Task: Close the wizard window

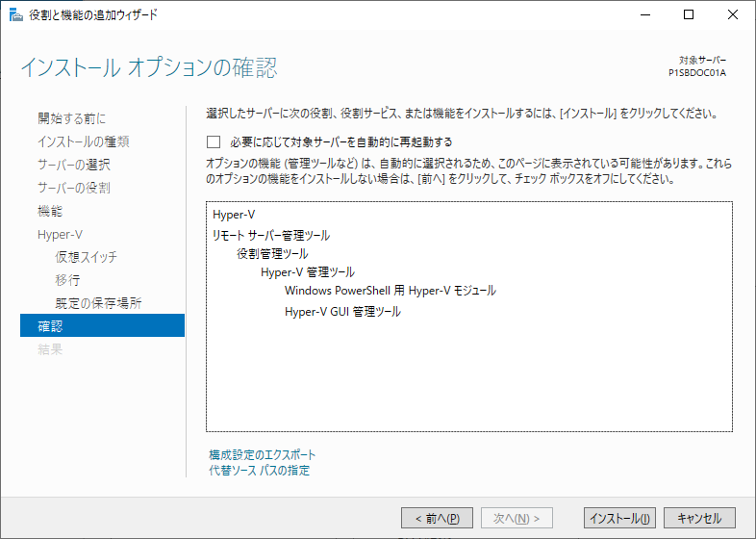Action: click(x=732, y=14)
